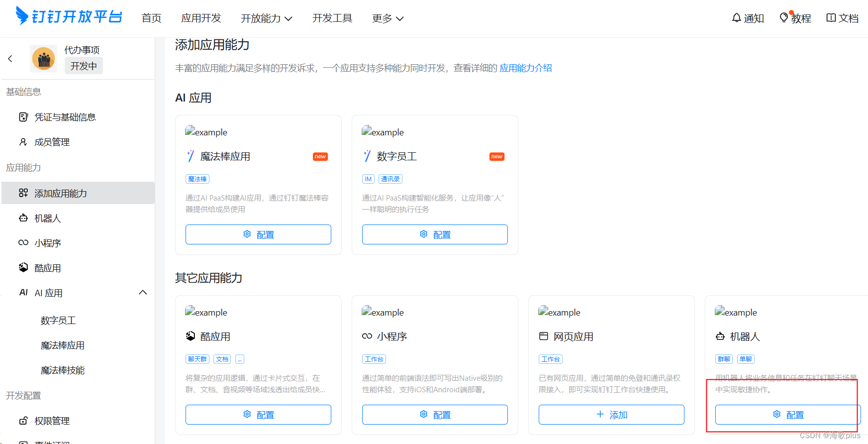This screenshot has height=444, width=868.
Task: Click the 通讯录 tag
Action: coord(390,179)
